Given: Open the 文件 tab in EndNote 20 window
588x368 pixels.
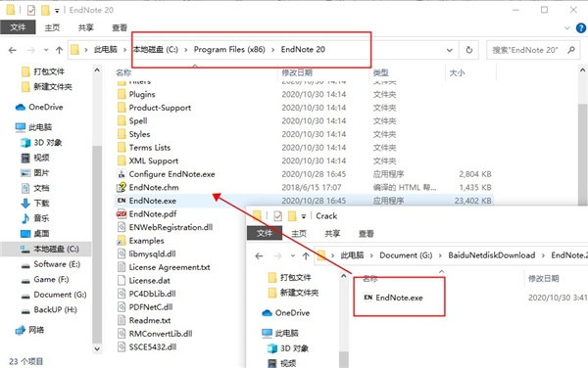Looking at the screenshot, I should point(18,27).
